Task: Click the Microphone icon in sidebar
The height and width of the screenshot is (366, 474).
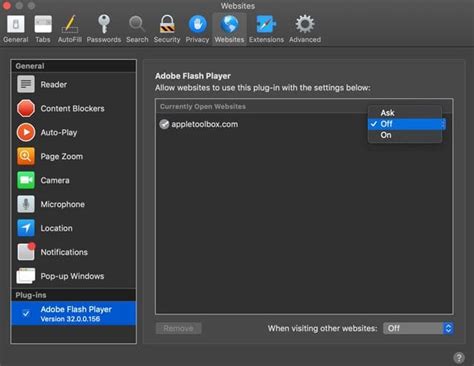Action: click(x=26, y=204)
